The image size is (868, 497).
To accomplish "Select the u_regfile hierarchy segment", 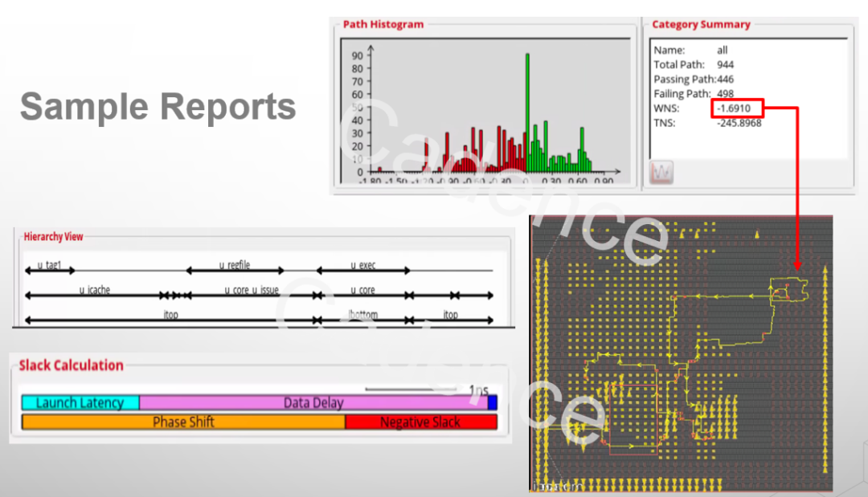I will pyautogui.click(x=235, y=270).
